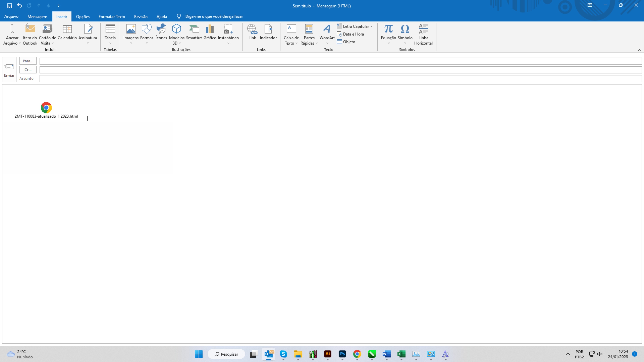Open the Formas shapes gallery
Viewport: 644px width, 362px height.
click(147, 35)
